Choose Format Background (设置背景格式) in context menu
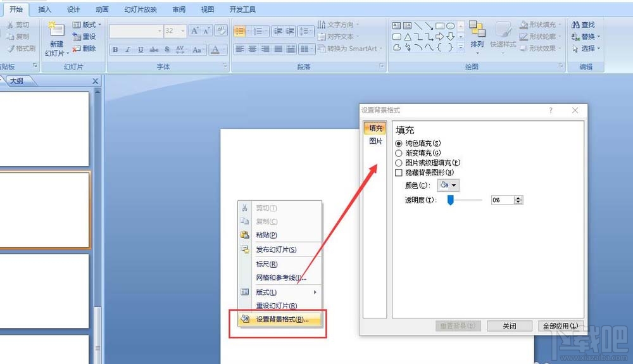Viewport: 633px width, 364px height. click(279, 319)
